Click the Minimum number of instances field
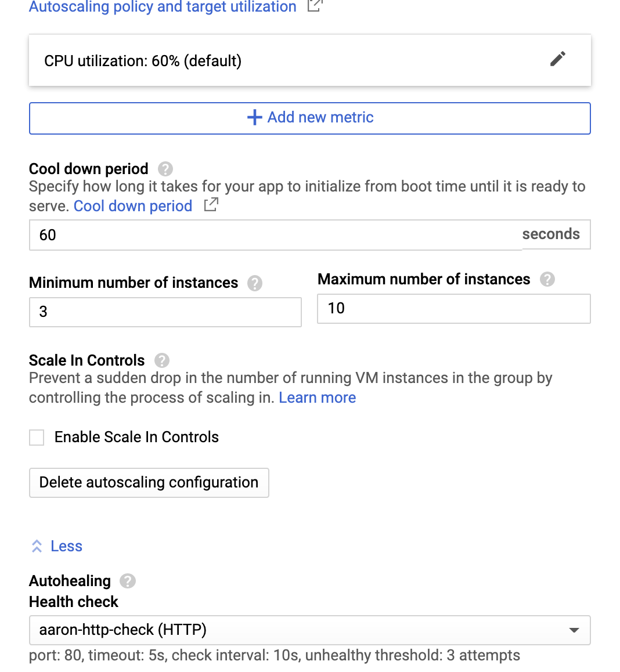The height and width of the screenshot is (672, 620). 165,312
